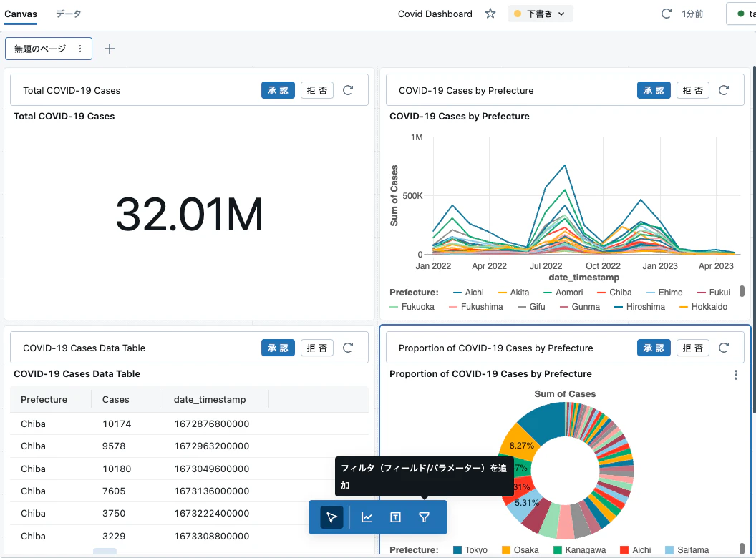Click the Prefecture column header in table
756x558 pixels.
pyautogui.click(x=44, y=399)
